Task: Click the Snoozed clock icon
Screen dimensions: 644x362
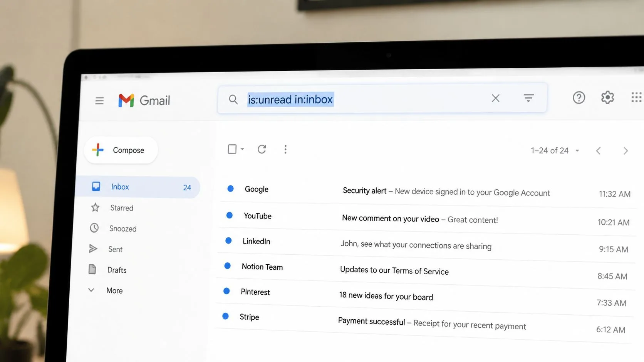Action: pos(94,228)
